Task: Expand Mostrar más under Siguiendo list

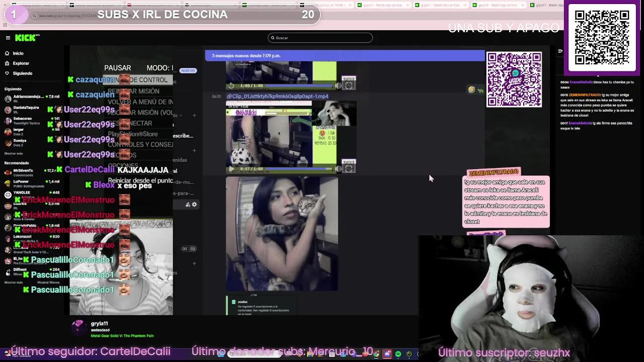Action: pos(14,153)
